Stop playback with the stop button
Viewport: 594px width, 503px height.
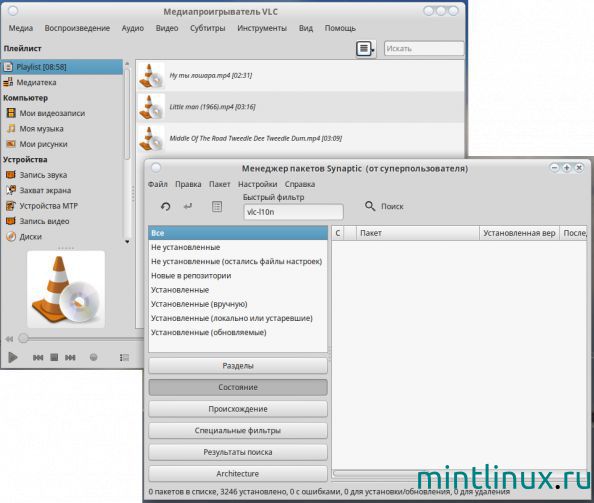tap(54, 357)
